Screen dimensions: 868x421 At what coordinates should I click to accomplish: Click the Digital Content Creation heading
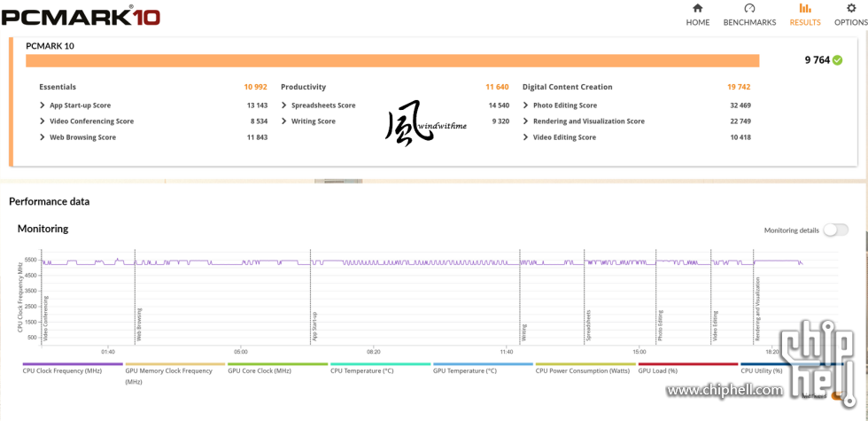click(568, 87)
